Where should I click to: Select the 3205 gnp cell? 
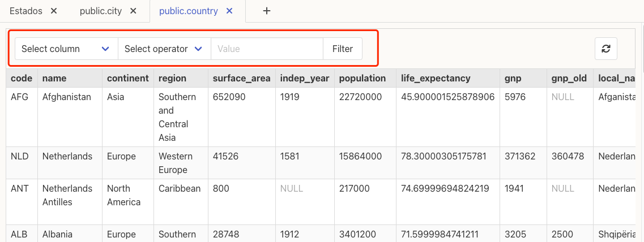[523, 234]
